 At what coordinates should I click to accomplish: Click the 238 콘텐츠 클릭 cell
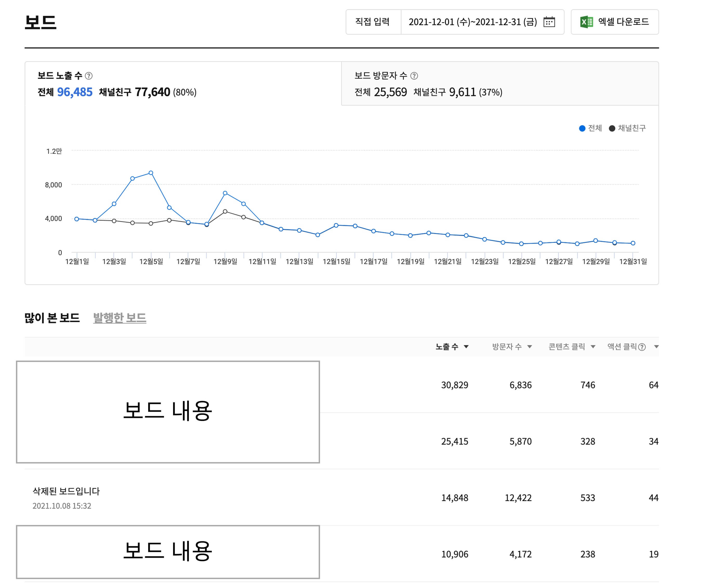[x=588, y=554]
